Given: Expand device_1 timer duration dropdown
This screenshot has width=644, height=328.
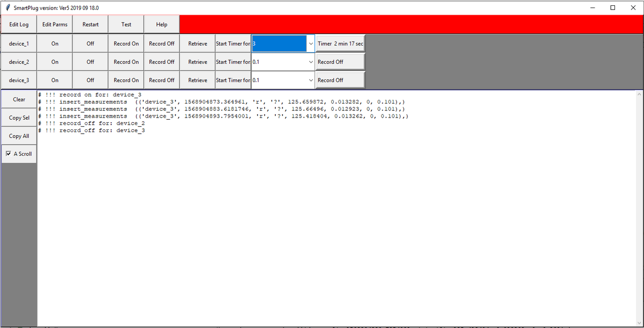Looking at the screenshot, I should click(310, 44).
